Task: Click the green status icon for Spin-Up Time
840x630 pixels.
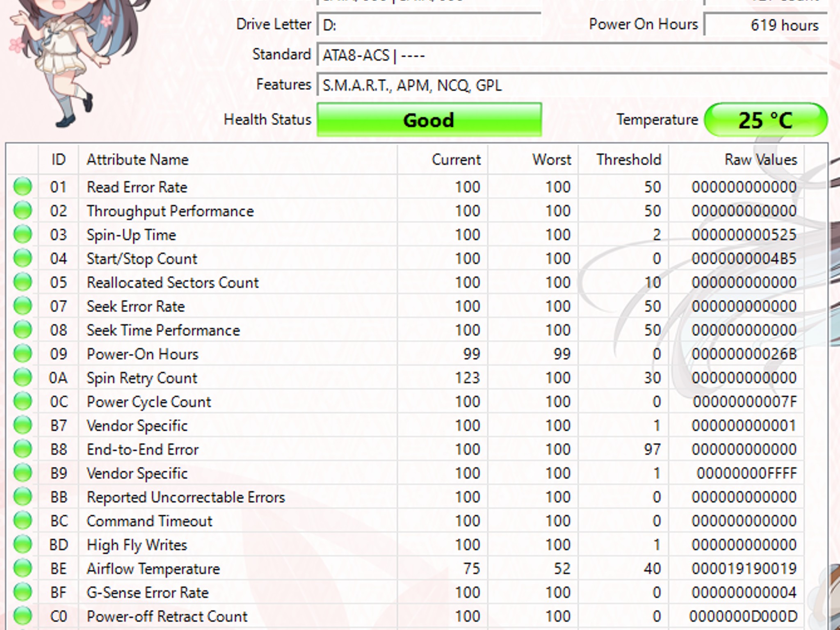Action: [x=23, y=234]
